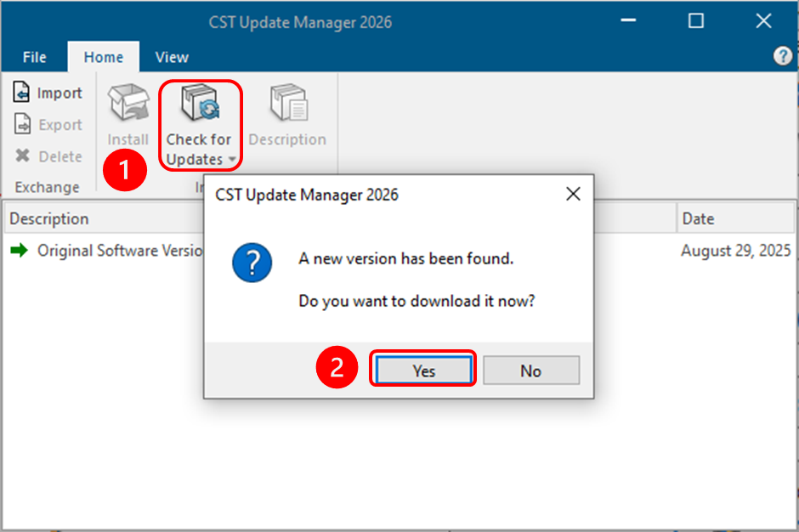Select the Home ribbon tab

tap(103, 58)
